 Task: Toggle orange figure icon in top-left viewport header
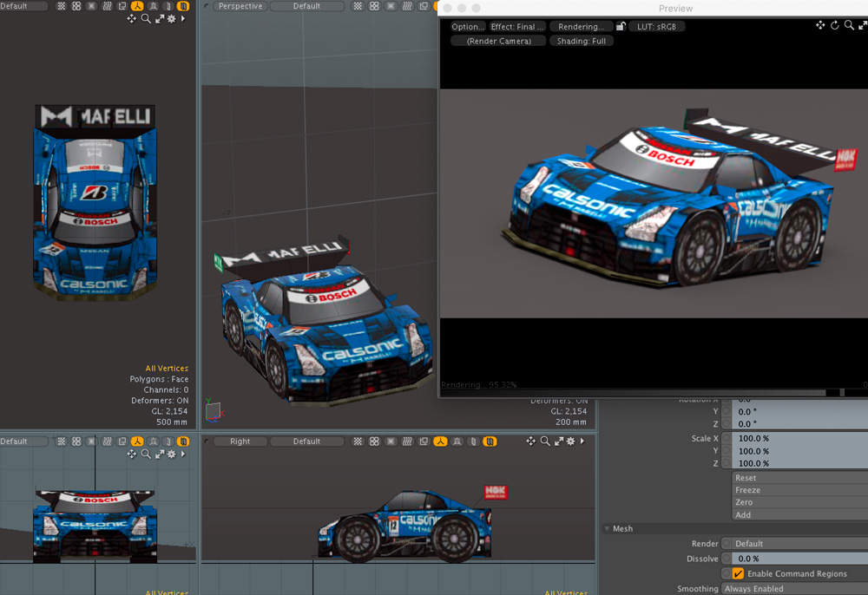pyautogui.click(x=137, y=6)
